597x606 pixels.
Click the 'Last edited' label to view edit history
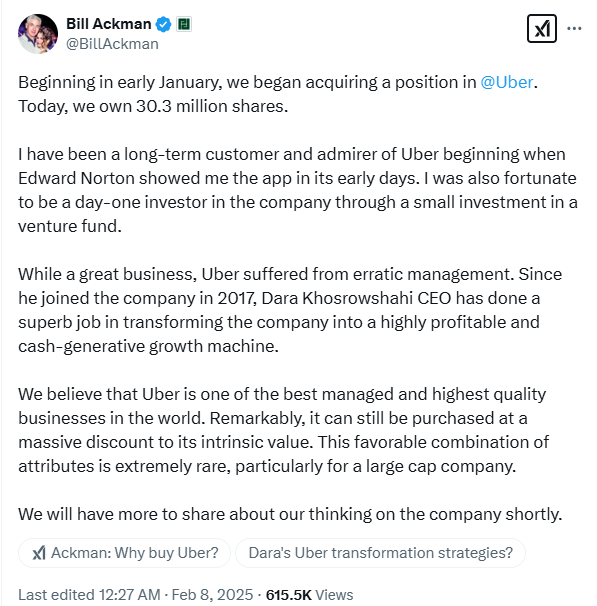pyautogui.click(x=56, y=595)
